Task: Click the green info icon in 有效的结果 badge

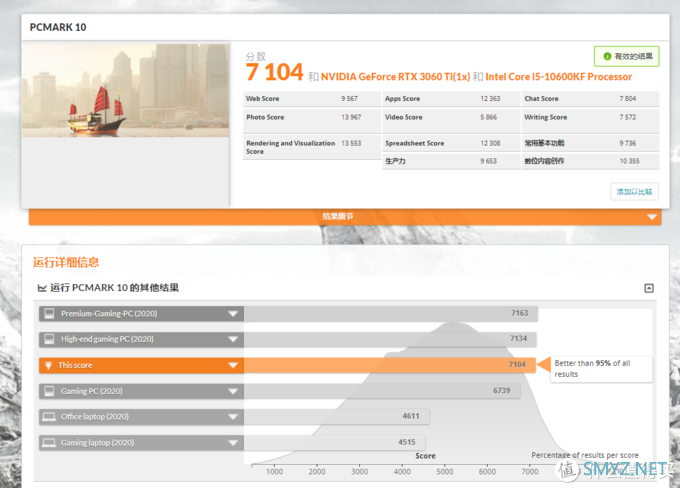Action: (x=607, y=56)
